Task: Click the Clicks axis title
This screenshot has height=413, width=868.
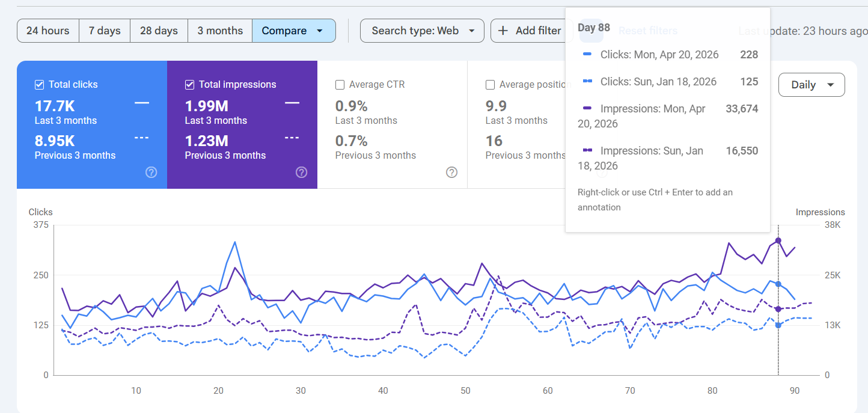Action: point(40,212)
